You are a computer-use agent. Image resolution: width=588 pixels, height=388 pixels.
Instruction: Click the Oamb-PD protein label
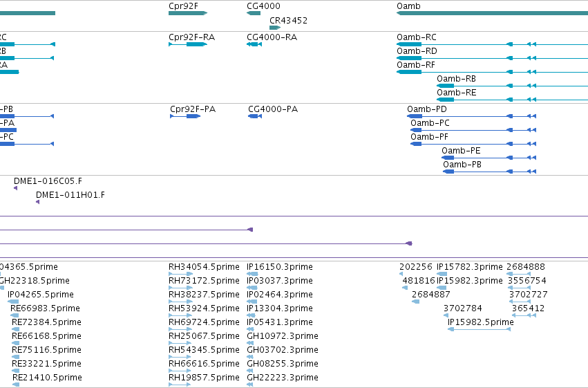[427, 109]
